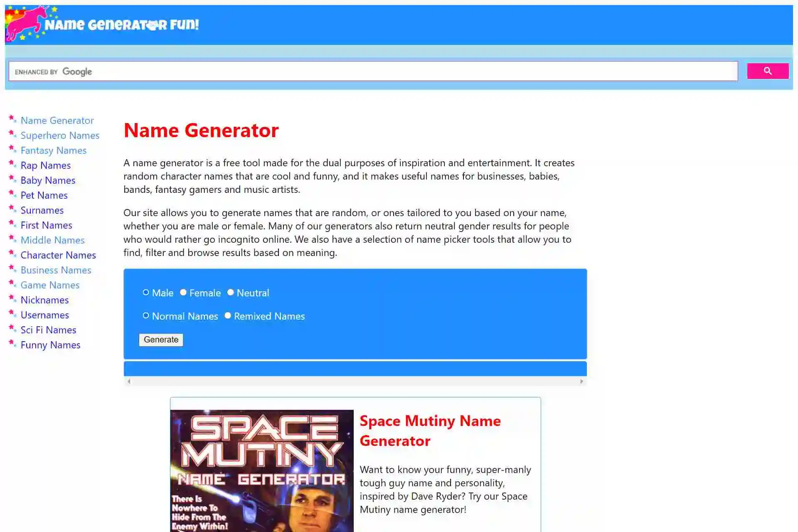Click the Google search input field
Screen dimensions: 798x532
coord(374,71)
